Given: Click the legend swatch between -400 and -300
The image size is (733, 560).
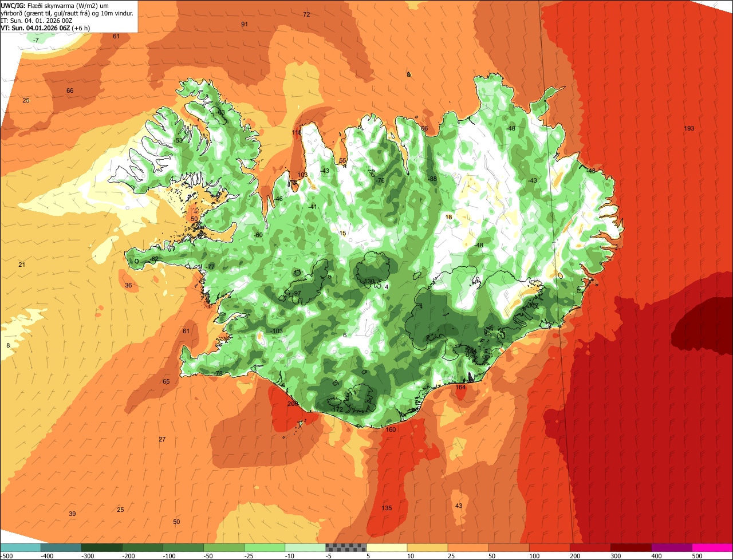Looking at the screenshot, I should [x=61, y=547].
